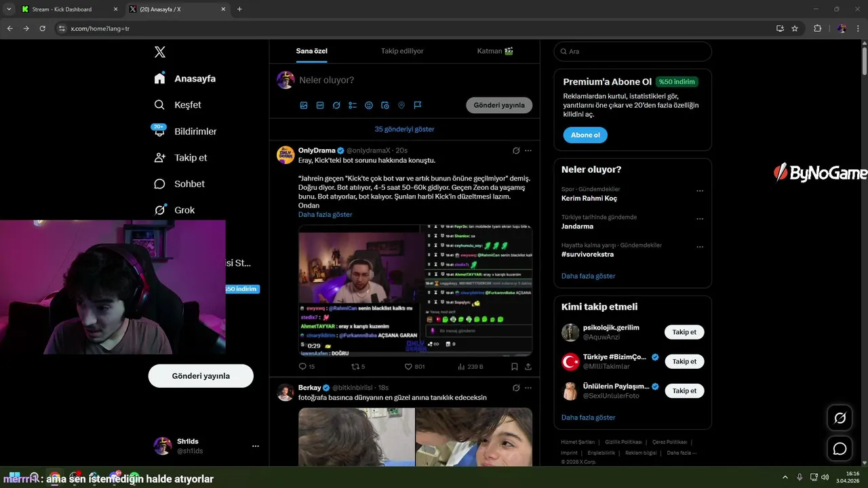Click the X logo in sidebar
Screen dimensions: 868x488
159,52
